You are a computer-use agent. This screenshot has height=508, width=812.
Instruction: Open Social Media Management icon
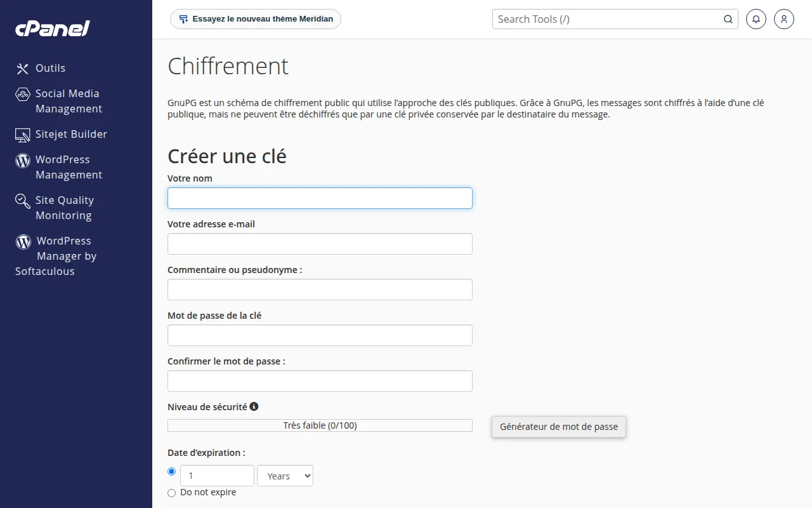23,94
